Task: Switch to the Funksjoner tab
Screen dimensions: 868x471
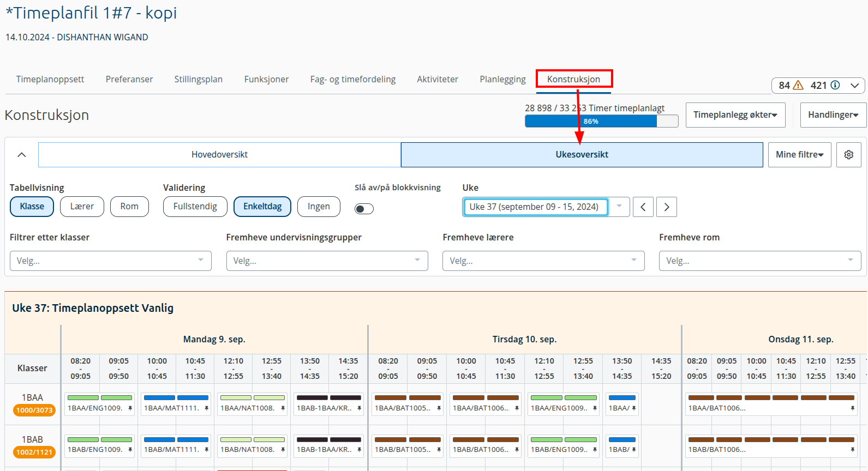Action: (x=267, y=80)
